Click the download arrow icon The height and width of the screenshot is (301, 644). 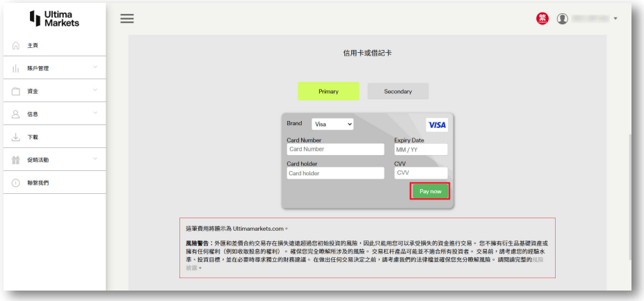click(16, 137)
